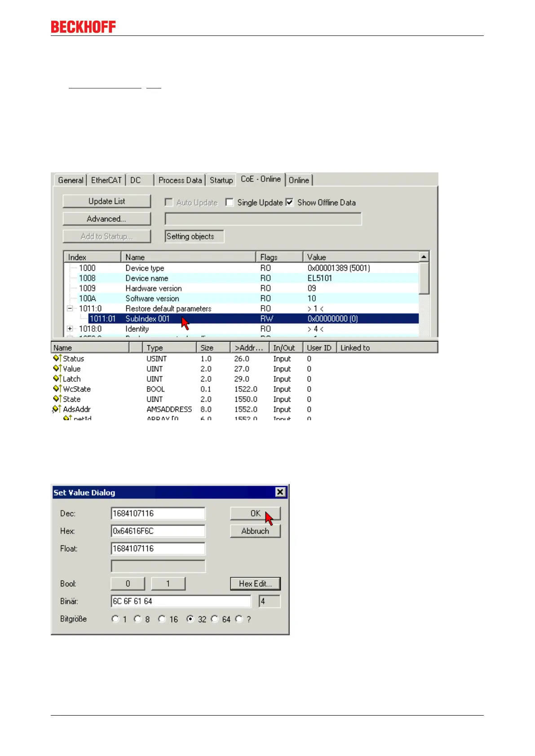The width and height of the screenshot is (535, 756).
Task: Click the Hex input field
Action: [158, 531]
